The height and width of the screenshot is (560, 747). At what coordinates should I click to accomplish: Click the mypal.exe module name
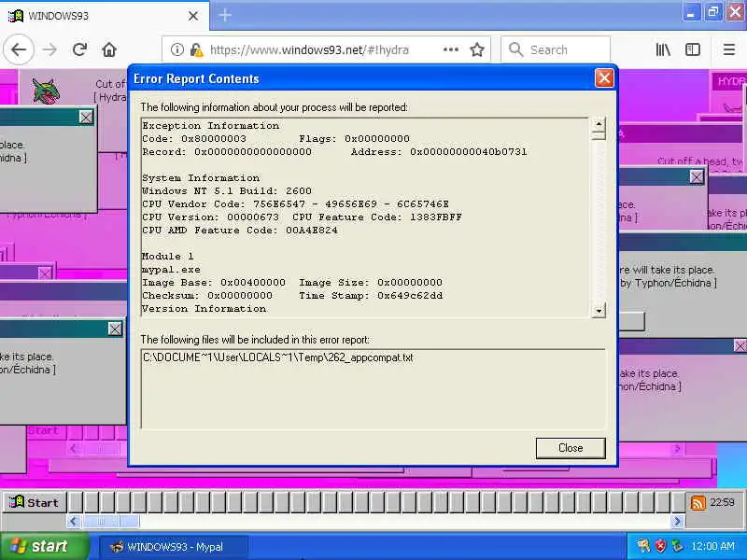[x=171, y=270]
